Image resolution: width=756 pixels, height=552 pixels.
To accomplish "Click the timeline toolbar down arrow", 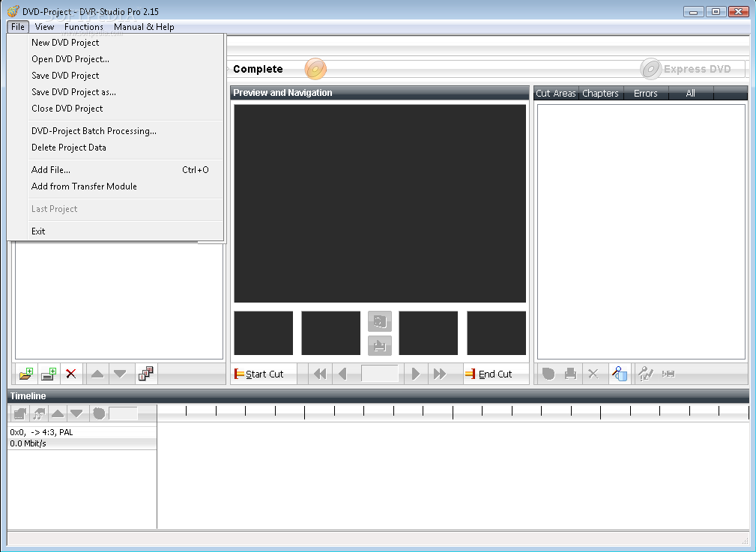I will coord(76,413).
